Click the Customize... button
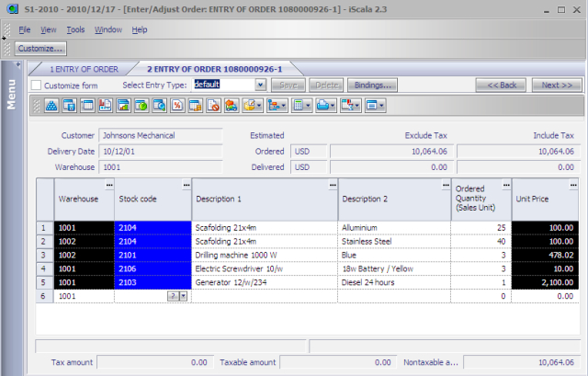 tap(40, 49)
